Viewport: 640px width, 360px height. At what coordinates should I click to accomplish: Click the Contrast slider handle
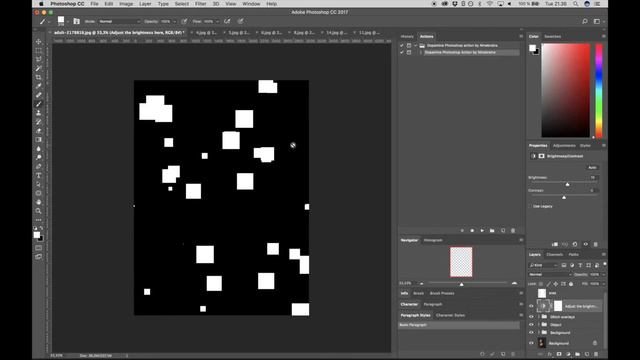tap(564, 197)
